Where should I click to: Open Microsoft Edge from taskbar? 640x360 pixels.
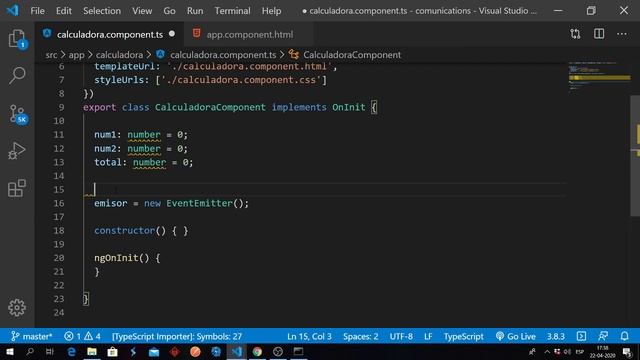point(71,351)
